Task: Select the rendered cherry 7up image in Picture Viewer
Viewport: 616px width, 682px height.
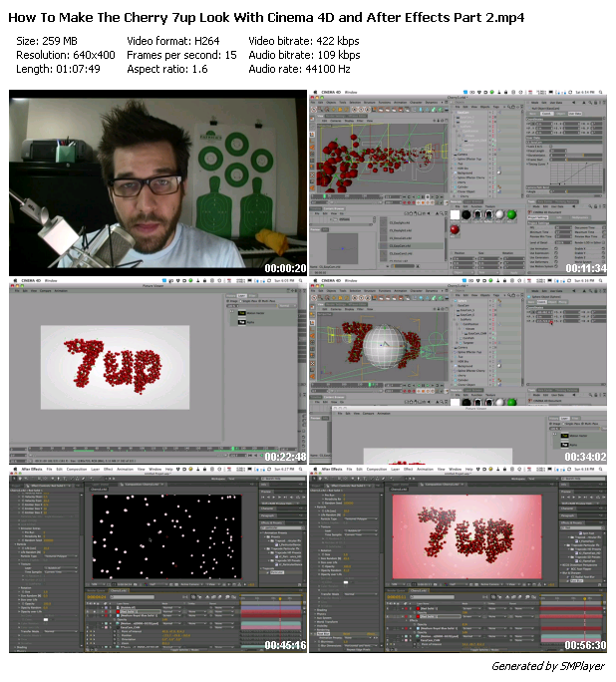Action: (116, 367)
